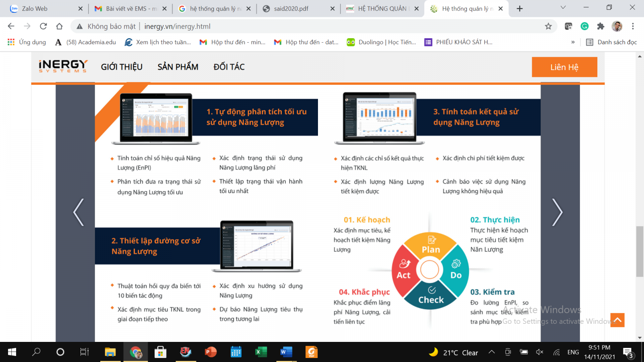Open the SẢN PHẨM menu
Screen dimensions: 644x362
tap(178, 67)
